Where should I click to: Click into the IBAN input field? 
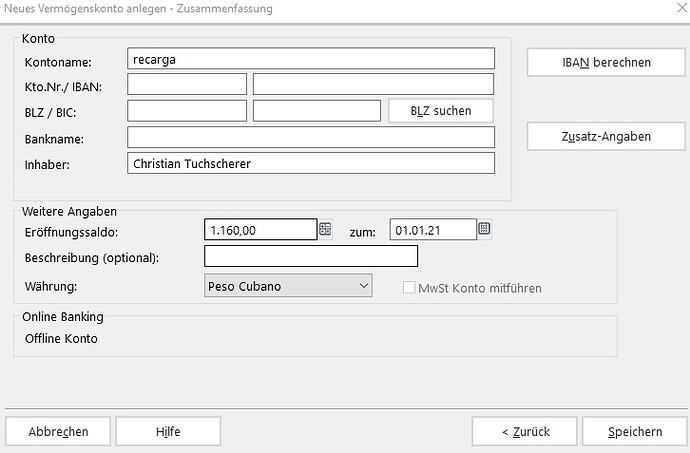373,85
